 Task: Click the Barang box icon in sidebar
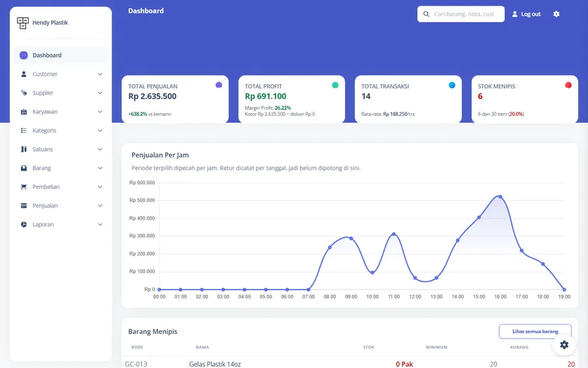(x=24, y=168)
